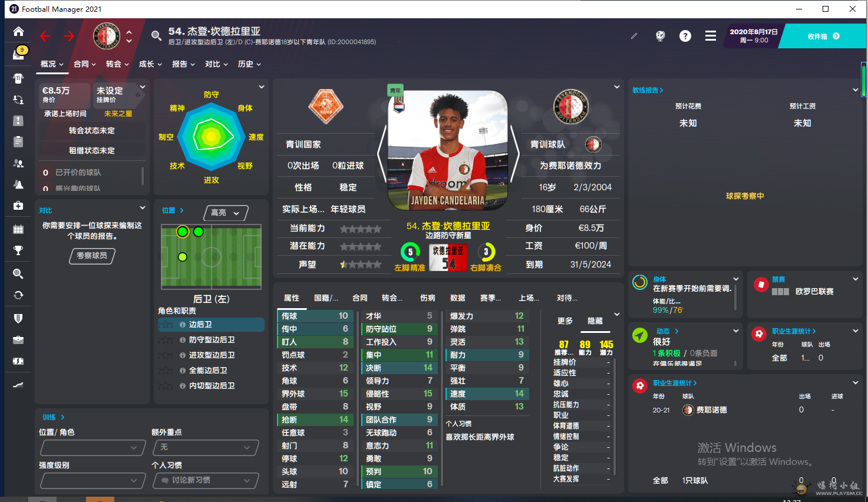Viewport: 868px width, 502px height.
Task: Open the 转会 menu tab
Action: [x=117, y=64]
